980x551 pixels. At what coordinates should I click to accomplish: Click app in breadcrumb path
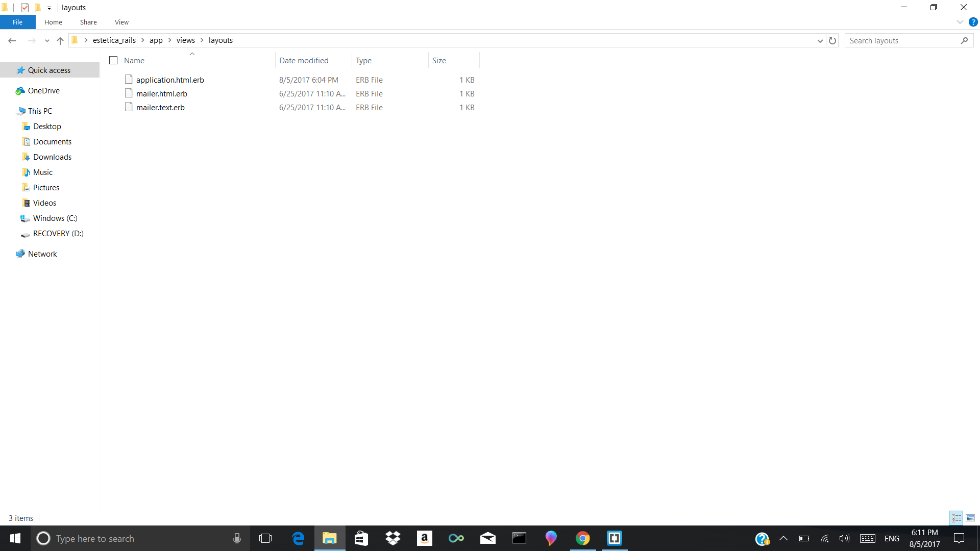156,40
